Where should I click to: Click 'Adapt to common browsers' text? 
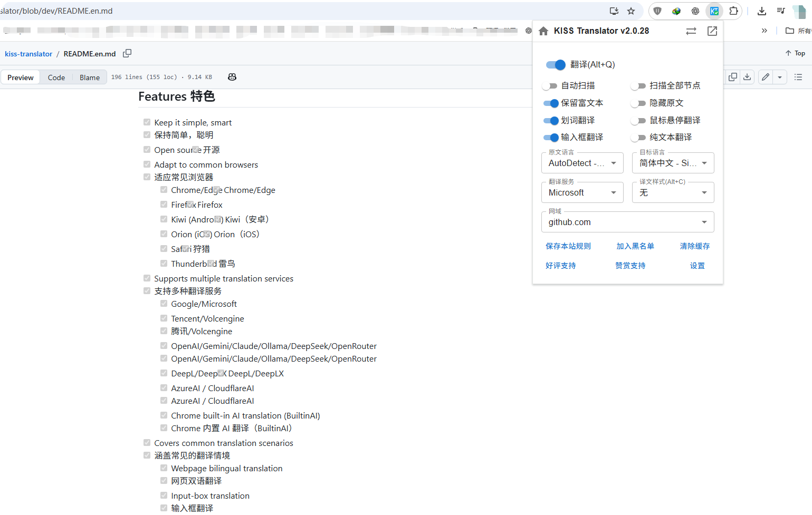coord(206,164)
